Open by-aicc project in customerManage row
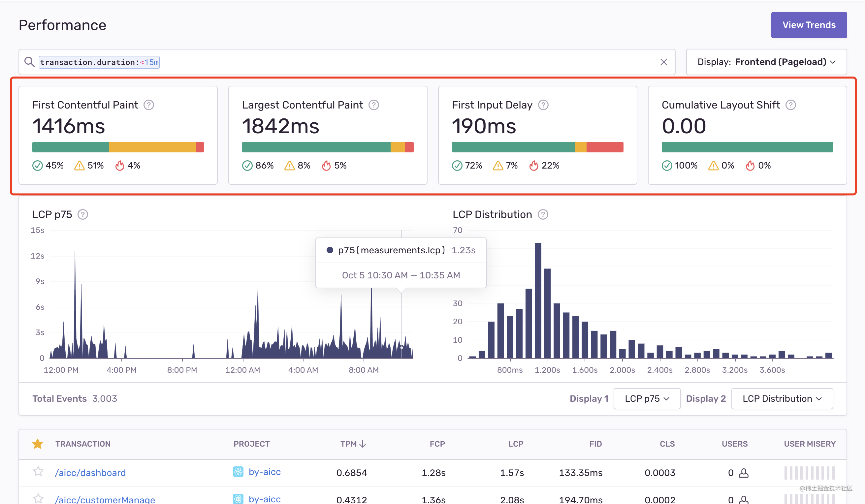Viewport: 865px width, 504px height. (x=265, y=499)
